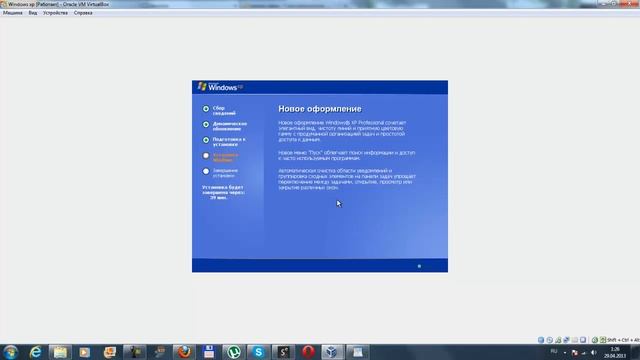The image size is (640, 360).
Task: Open Windows Explorer folder on taskbar
Action: click(60, 352)
